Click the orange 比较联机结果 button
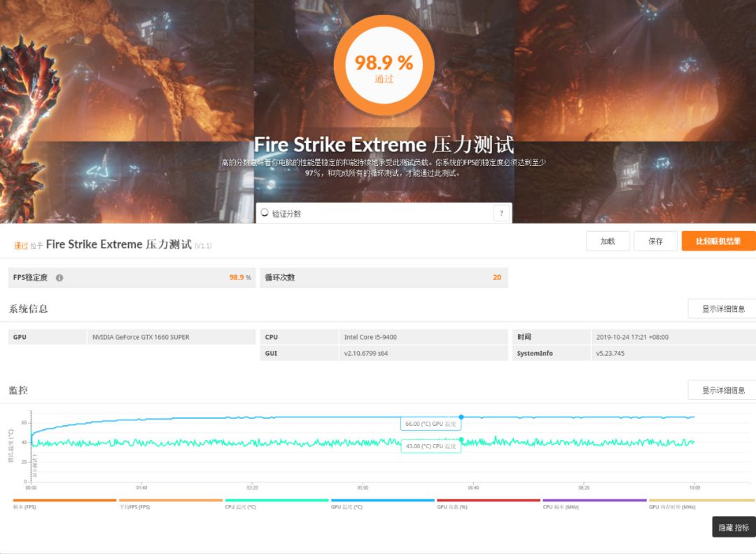This screenshot has height=554, width=756. 718,241
